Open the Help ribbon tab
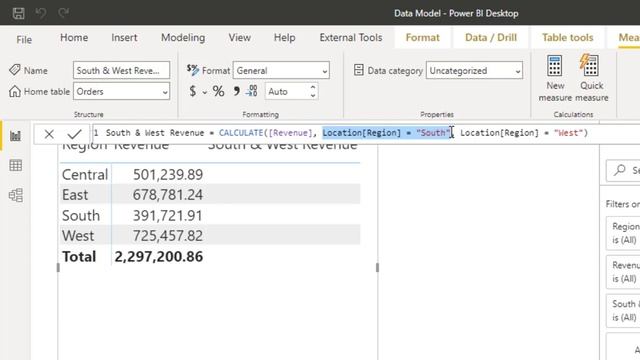This screenshot has height=360, width=640. [284, 38]
